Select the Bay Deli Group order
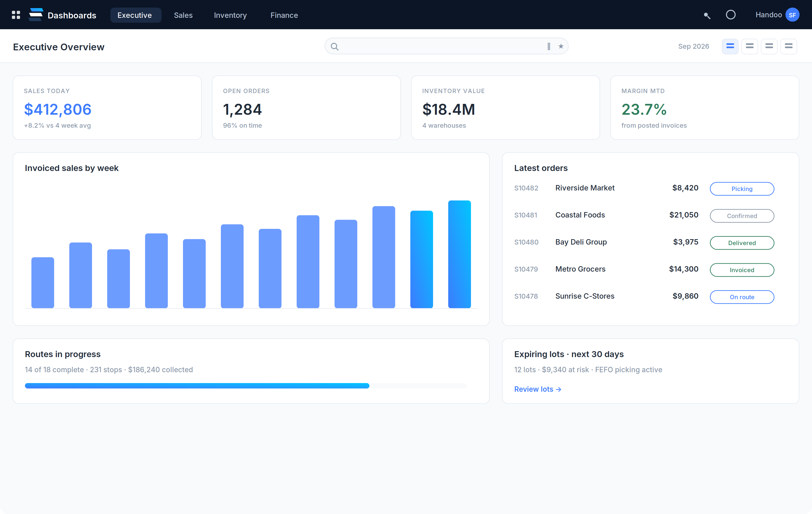This screenshot has width=812, height=514. [x=644, y=242]
